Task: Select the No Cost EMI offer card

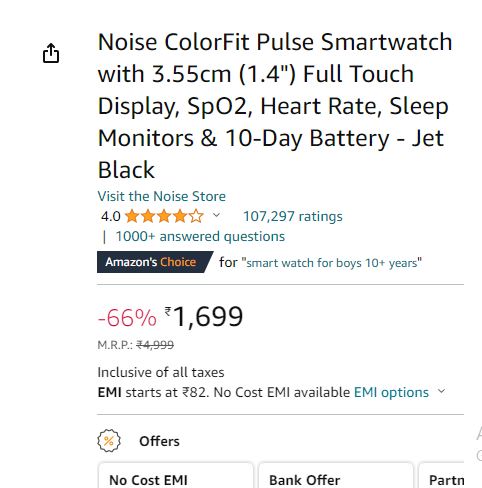Action: pyautogui.click(x=175, y=475)
